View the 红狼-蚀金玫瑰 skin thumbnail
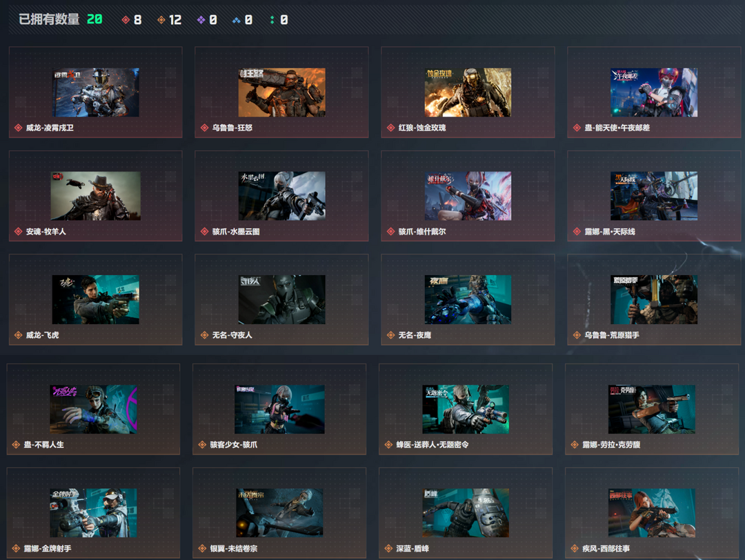This screenshot has width=745, height=560. 468,92
